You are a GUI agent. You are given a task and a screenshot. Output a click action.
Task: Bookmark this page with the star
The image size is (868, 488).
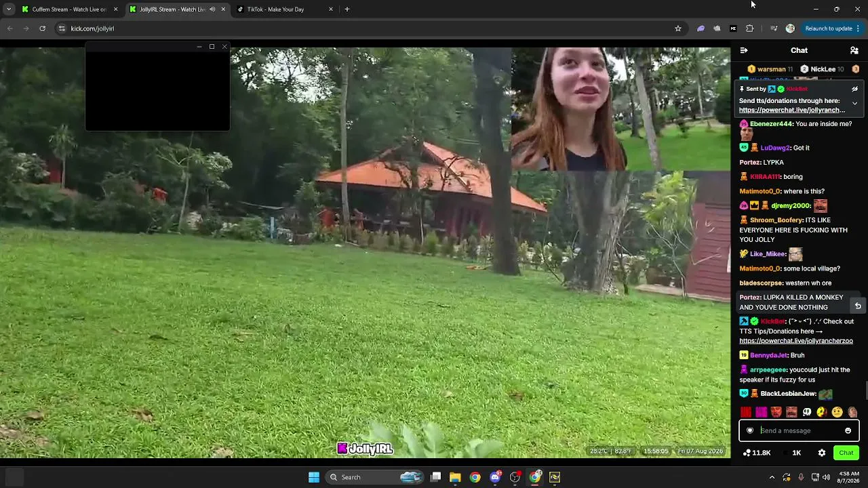(677, 28)
